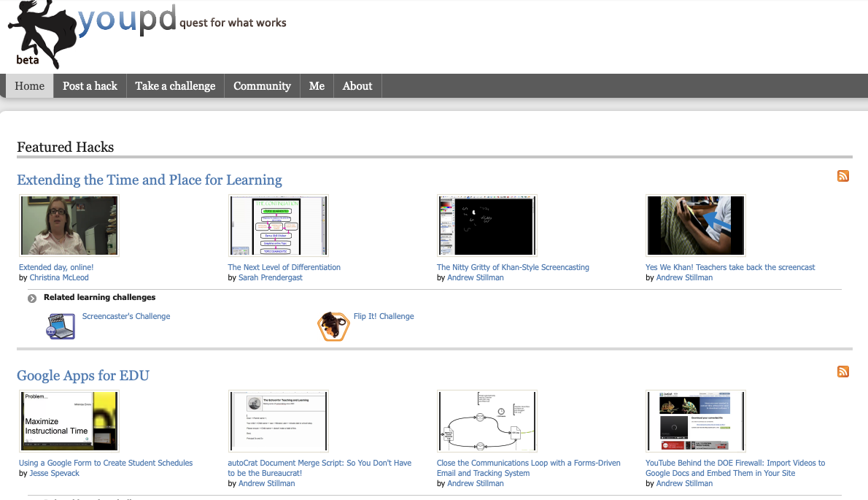Visit Jesse Spevack's profile
The width and height of the screenshot is (868, 500).
pyautogui.click(x=54, y=474)
